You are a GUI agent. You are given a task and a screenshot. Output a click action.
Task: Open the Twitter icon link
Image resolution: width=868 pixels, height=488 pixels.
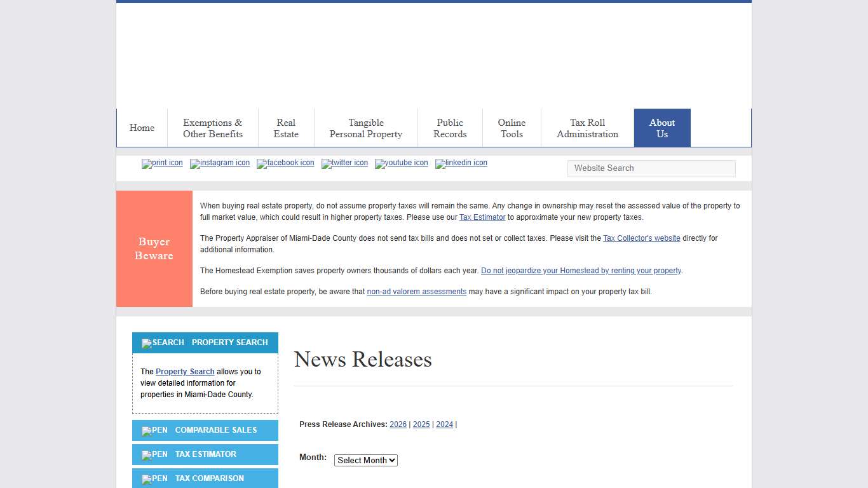[344, 163]
